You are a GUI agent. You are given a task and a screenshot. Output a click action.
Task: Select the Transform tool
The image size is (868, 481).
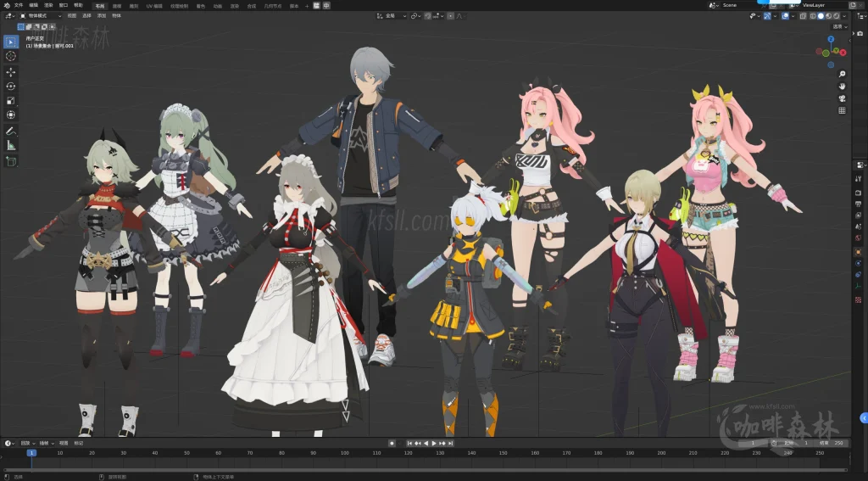tap(11, 115)
